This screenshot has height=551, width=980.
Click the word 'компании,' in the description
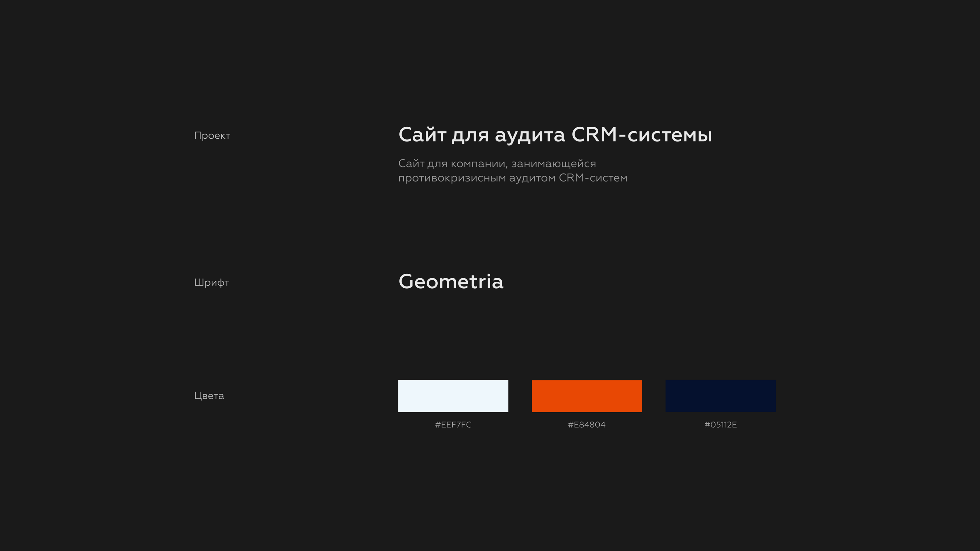coord(479,164)
